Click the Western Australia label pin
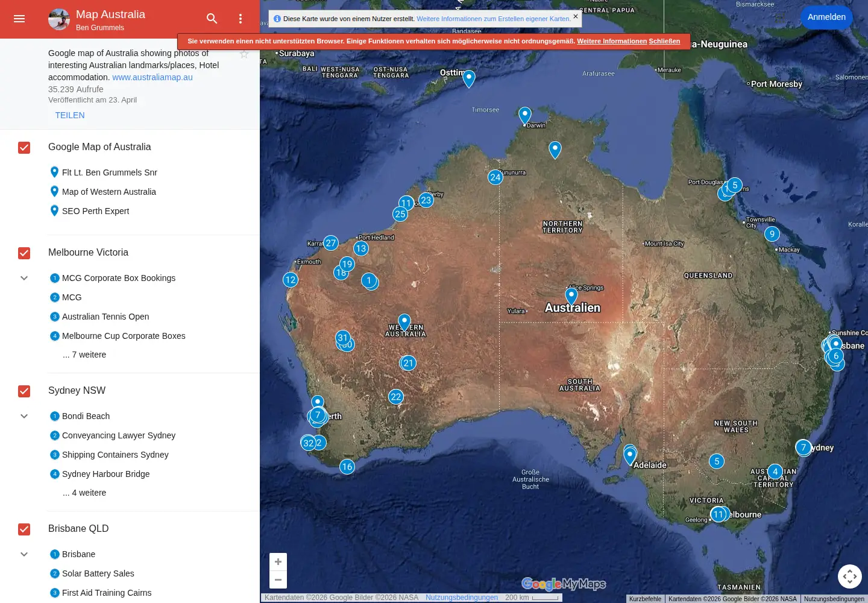The height and width of the screenshot is (603, 868). 404,322
